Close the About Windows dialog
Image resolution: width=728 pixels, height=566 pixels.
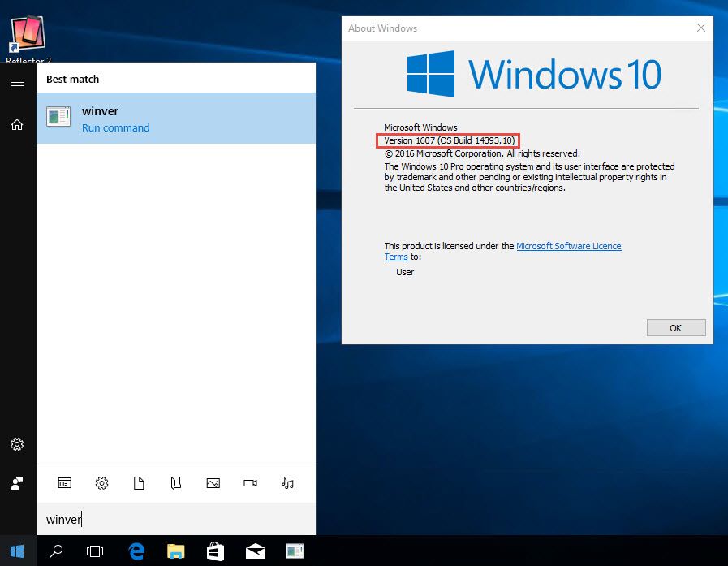coord(701,28)
